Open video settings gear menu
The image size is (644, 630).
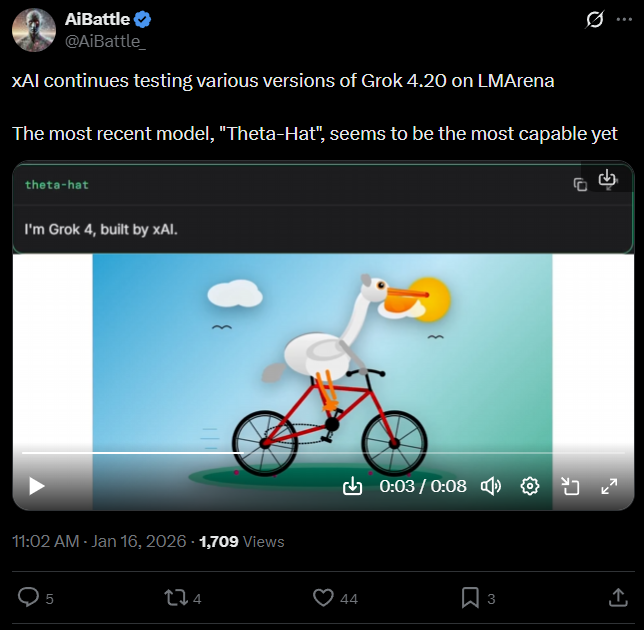click(x=530, y=486)
